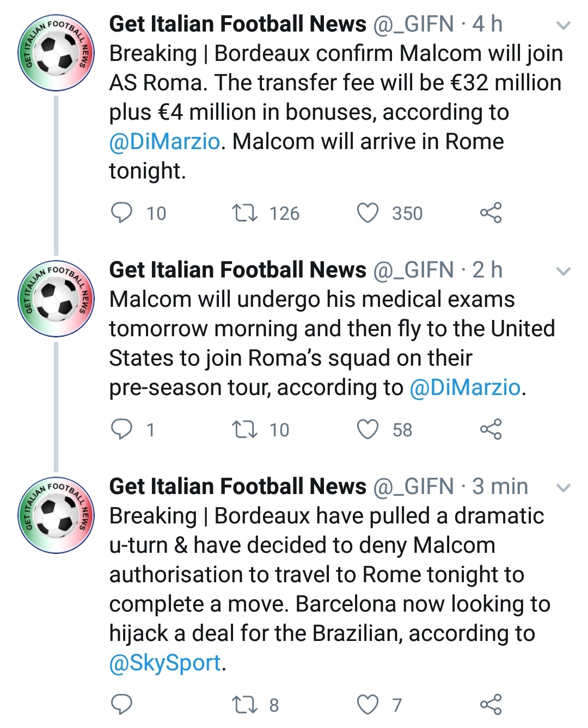The image size is (588, 728).
Task: Like the tweet with 350 likes
Action: [367, 213]
